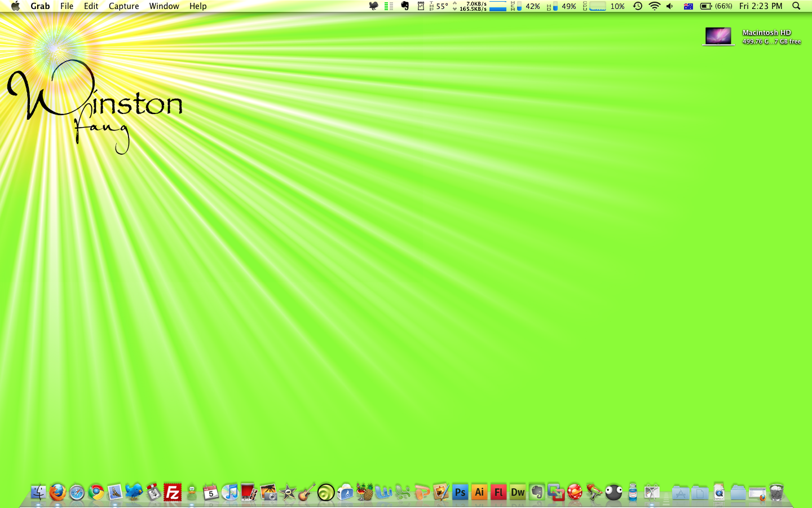
Task: Open the Help menu
Action: click(x=198, y=6)
